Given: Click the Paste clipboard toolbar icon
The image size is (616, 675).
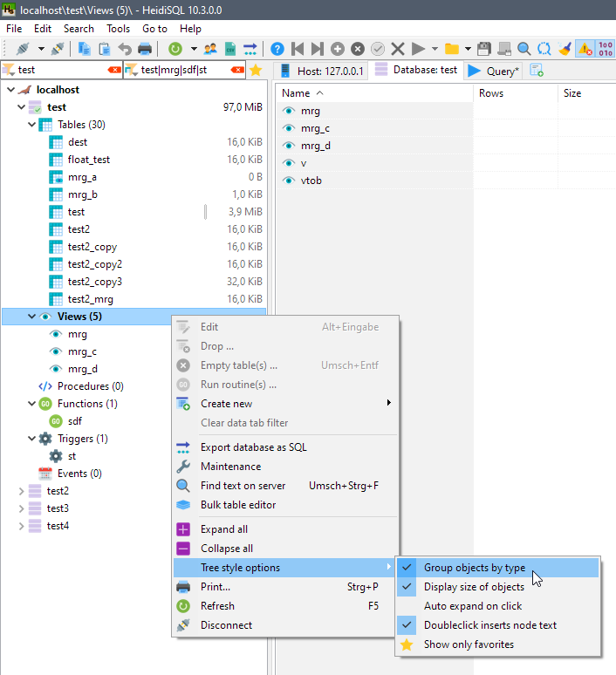Looking at the screenshot, I should 104,49.
